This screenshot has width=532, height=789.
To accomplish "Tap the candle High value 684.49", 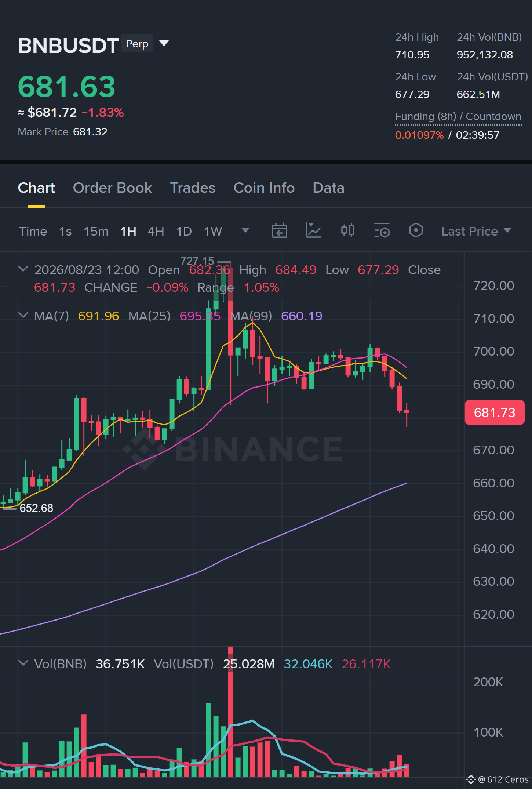I will pyautogui.click(x=296, y=270).
